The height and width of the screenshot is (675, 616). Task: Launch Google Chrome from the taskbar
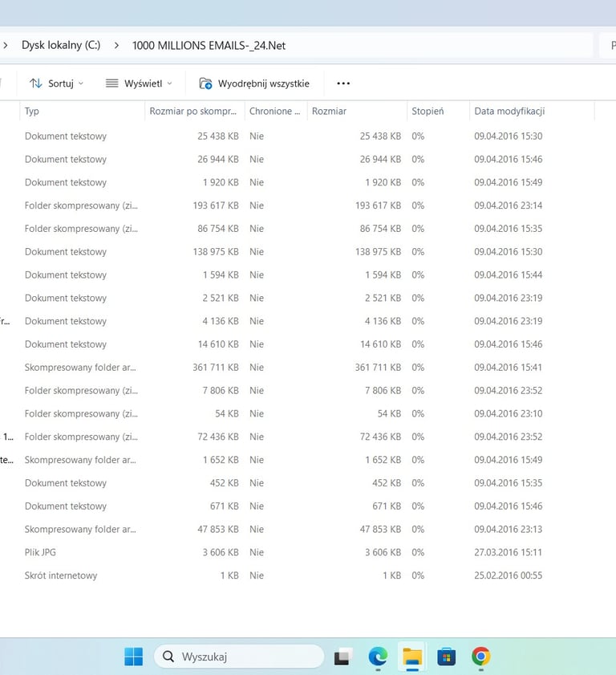point(481,657)
